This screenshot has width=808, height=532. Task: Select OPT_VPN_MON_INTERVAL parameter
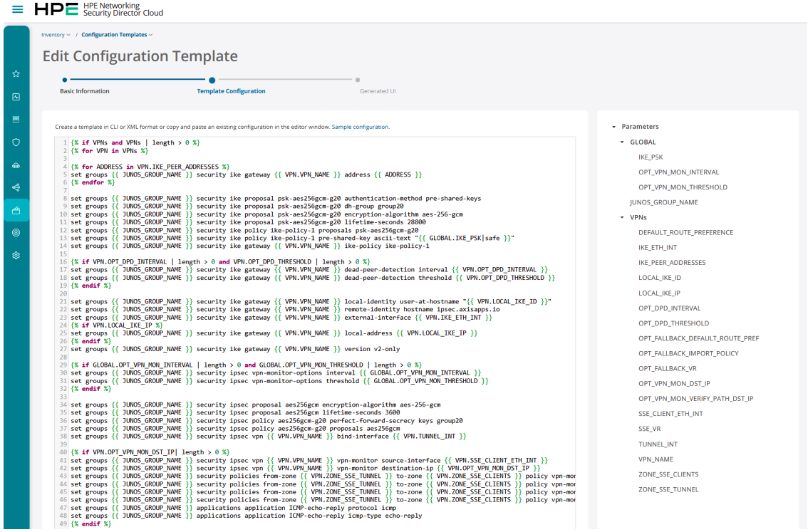coord(678,172)
